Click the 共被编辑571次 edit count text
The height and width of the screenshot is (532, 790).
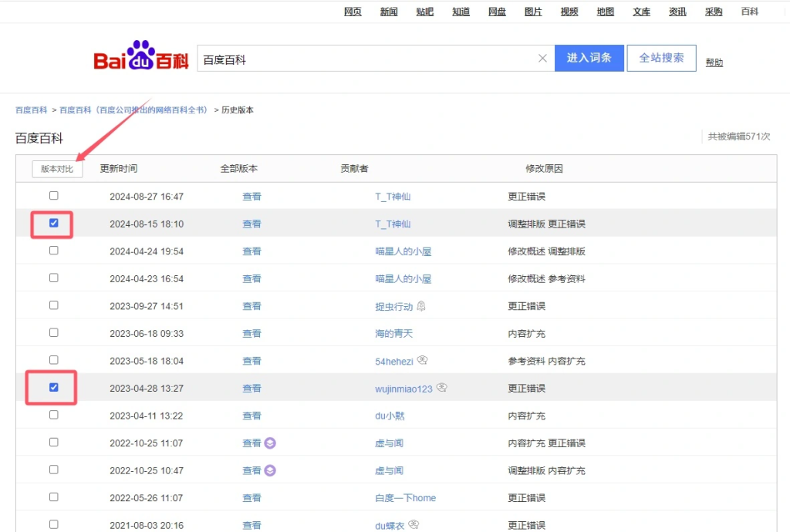(x=739, y=136)
